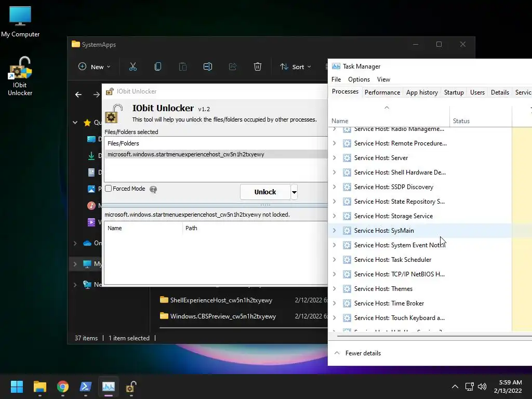The width and height of the screenshot is (532, 399).
Task: Switch to the Performance tab
Action: tap(382, 92)
